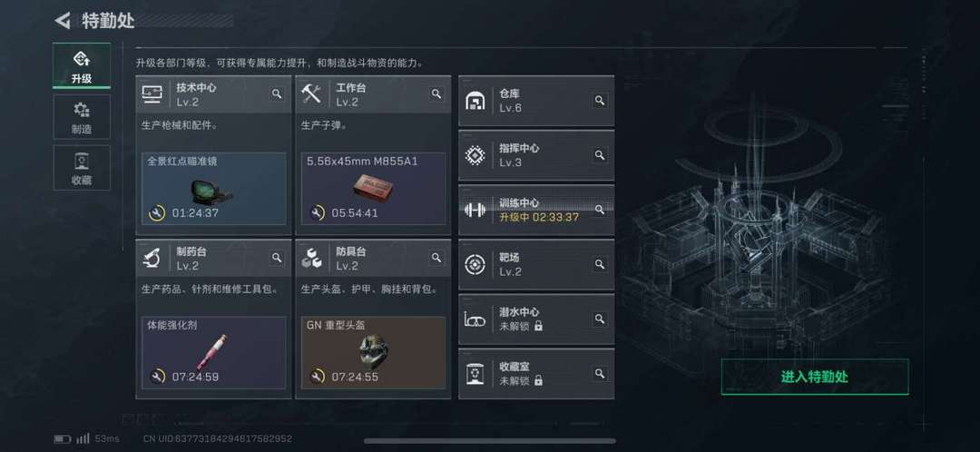Click the dumbbell icon of 训练中心

(475, 210)
